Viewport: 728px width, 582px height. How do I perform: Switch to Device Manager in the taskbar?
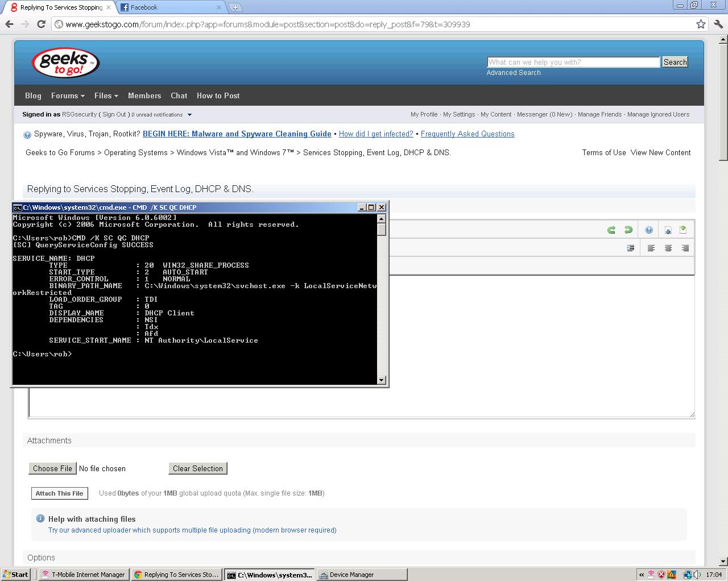(x=362, y=575)
